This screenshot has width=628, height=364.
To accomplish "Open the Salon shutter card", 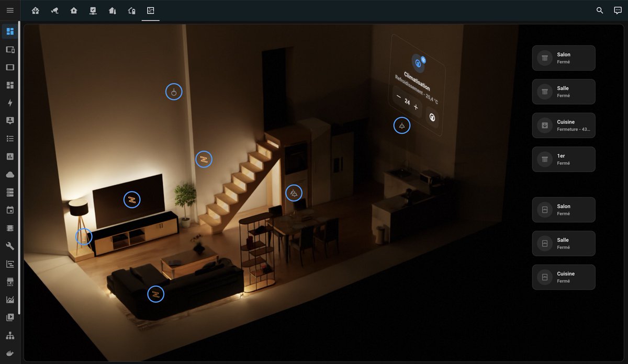I will [x=564, y=58].
